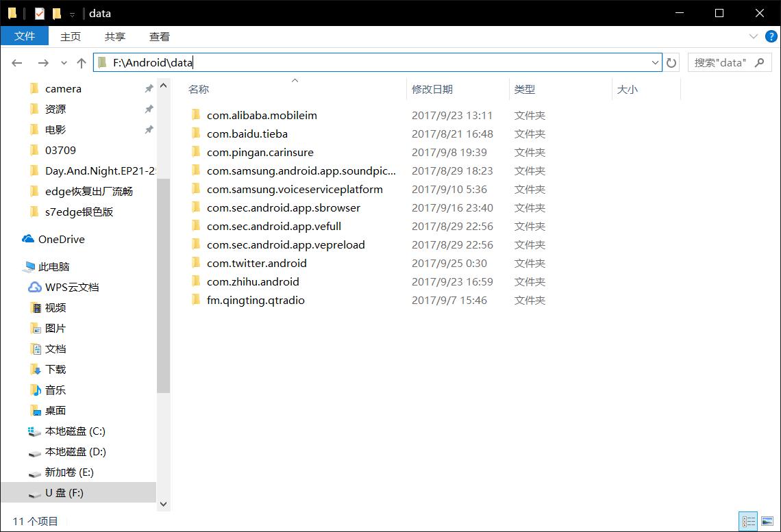Go up one folder level with the up arrow
Screen dimensions: 781x532
(81, 62)
